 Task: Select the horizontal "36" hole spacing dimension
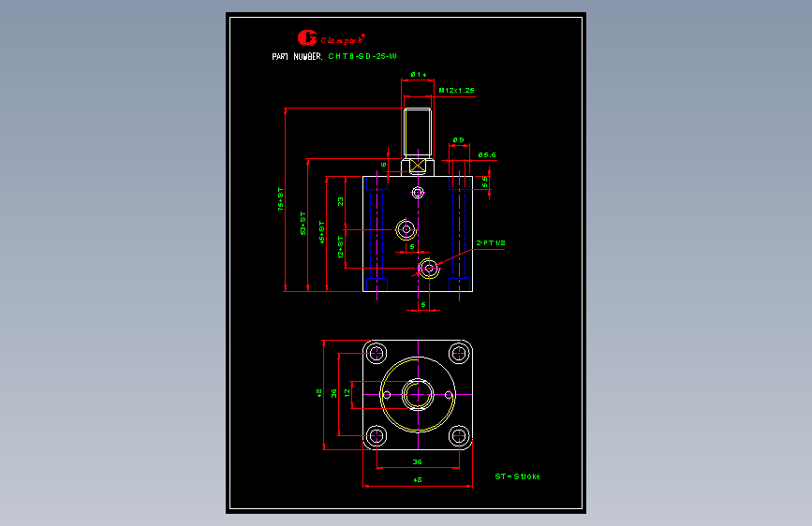(x=418, y=461)
